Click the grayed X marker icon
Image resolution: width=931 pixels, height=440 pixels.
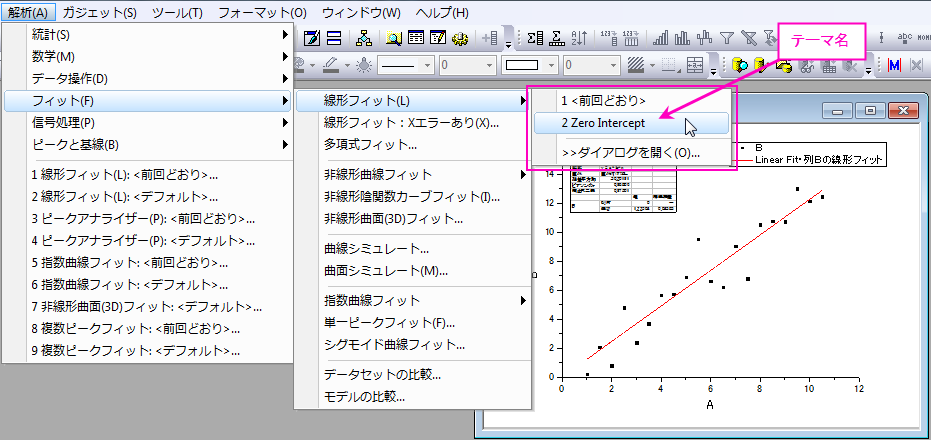(917, 65)
